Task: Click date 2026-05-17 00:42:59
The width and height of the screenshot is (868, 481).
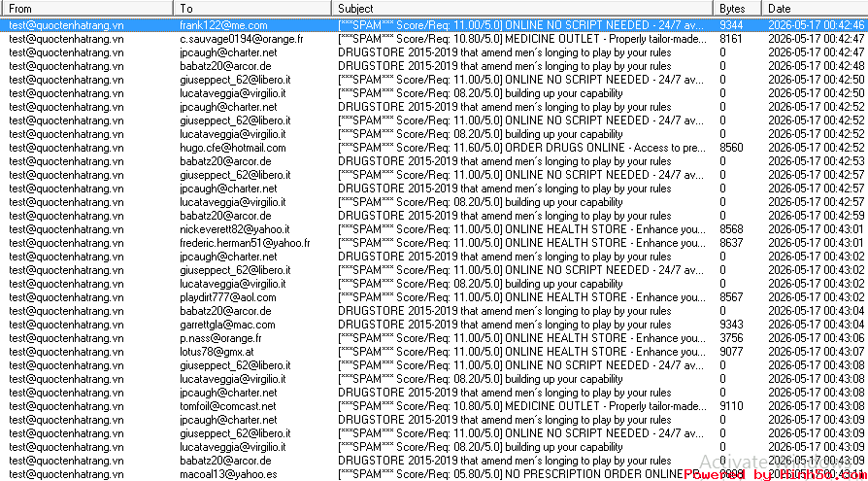Action: [816, 216]
